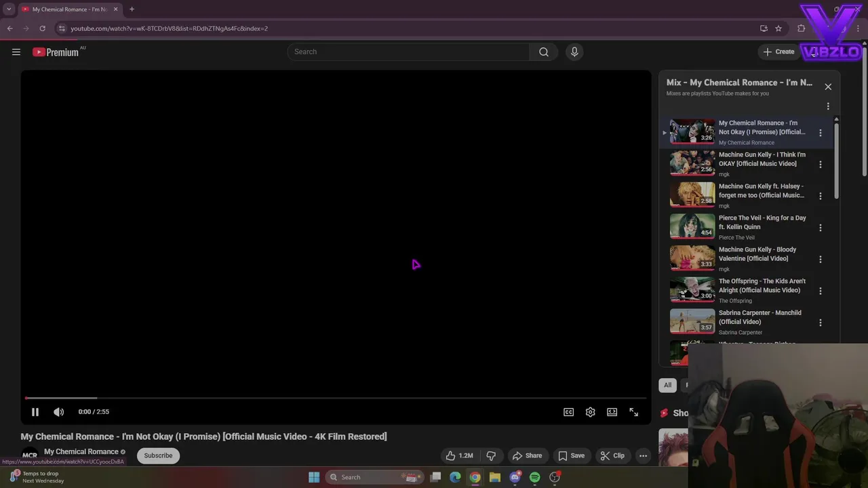Image resolution: width=868 pixels, height=488 pixels.
Task: Open Mix playlist options menu
Action: coord(828,106)
